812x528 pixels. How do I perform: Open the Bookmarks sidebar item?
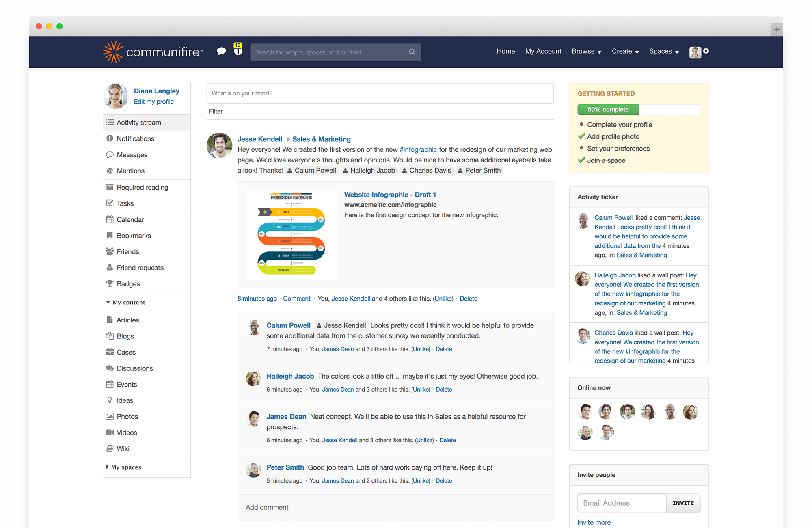[x=134, y=236]
